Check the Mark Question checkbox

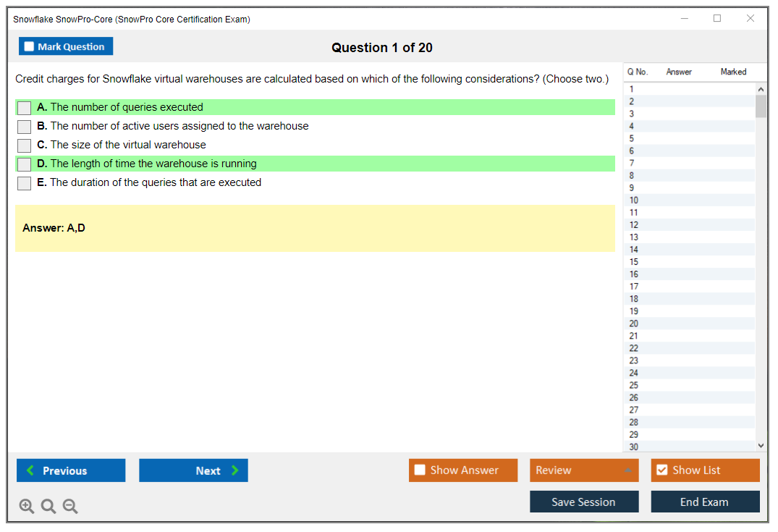point(30,46)
